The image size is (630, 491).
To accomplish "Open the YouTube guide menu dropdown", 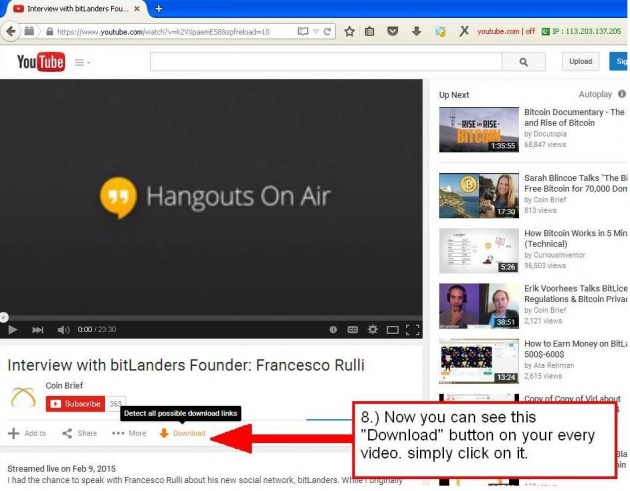I will [82, 62].
